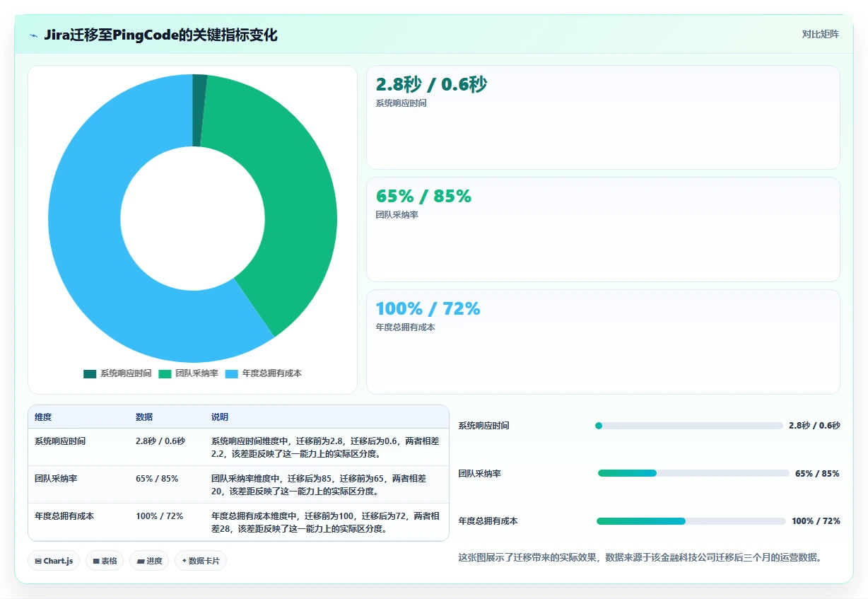The image size is (868, 599).
Task: Select the 进度 tag chip
Action: point(149,561)
